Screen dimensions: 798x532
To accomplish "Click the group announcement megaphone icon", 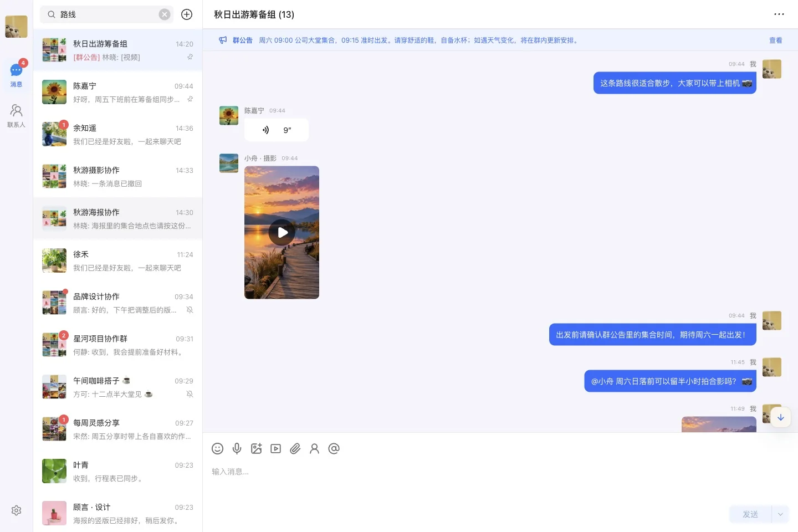I will point(223,40).
